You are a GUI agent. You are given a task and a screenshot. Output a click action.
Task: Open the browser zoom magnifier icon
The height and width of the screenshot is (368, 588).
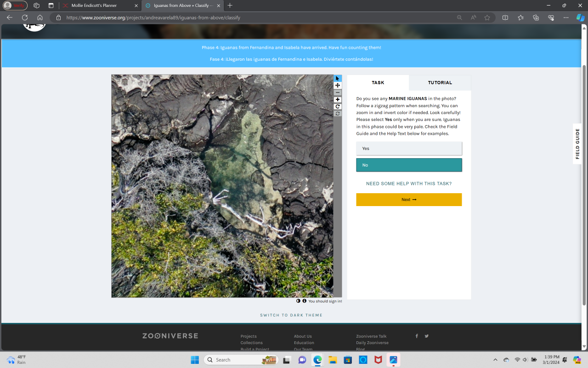pyautogui.click(x=459, y=17)
